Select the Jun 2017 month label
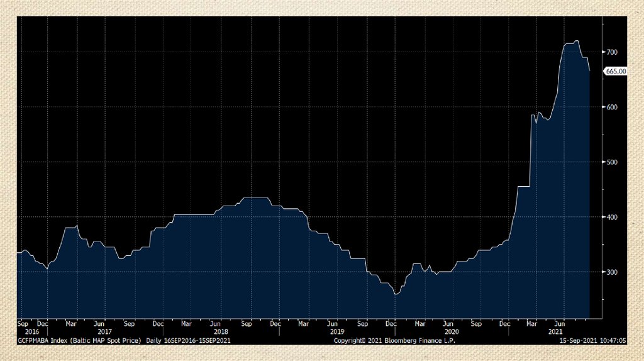The image size is (644, 361). 99,324
